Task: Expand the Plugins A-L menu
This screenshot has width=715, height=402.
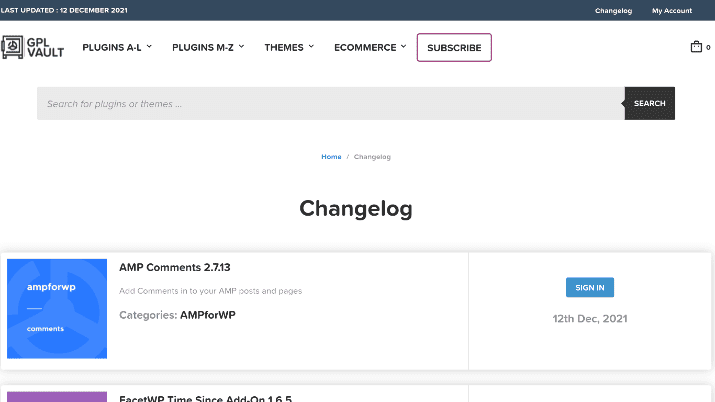Action: tap(117, 47)
